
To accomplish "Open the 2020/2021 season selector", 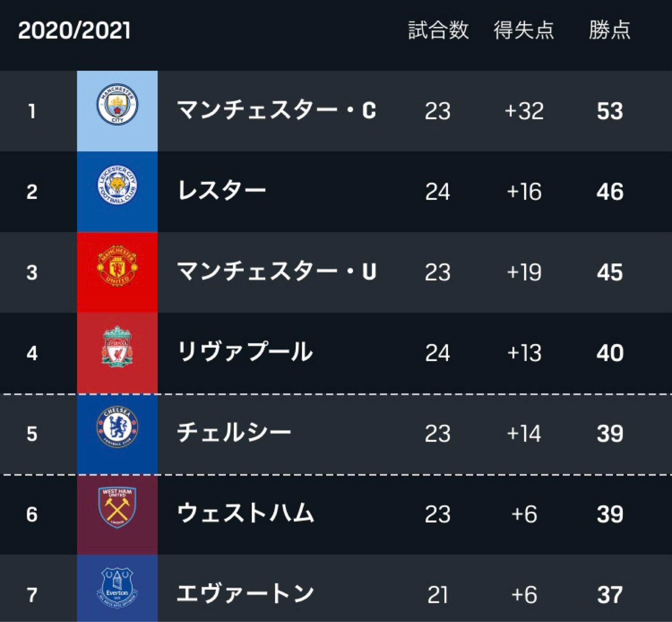I will pos(74,30).
